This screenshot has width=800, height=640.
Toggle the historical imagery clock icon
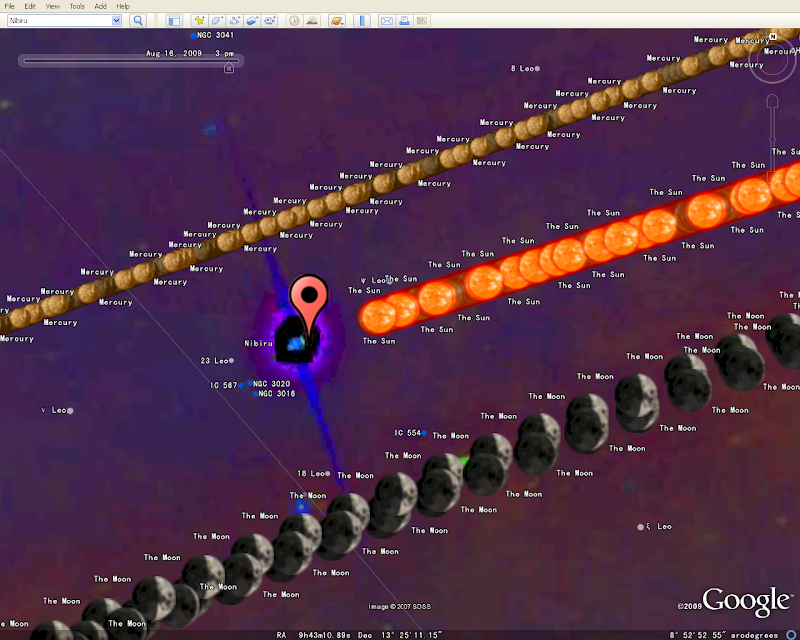tap(294, 20)
